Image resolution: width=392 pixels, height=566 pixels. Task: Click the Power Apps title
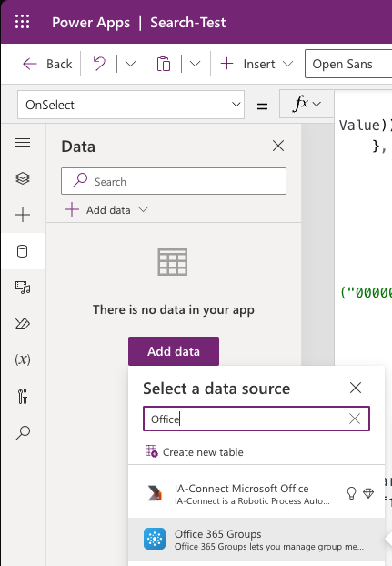pyautogui.click(x=91, y=23)
